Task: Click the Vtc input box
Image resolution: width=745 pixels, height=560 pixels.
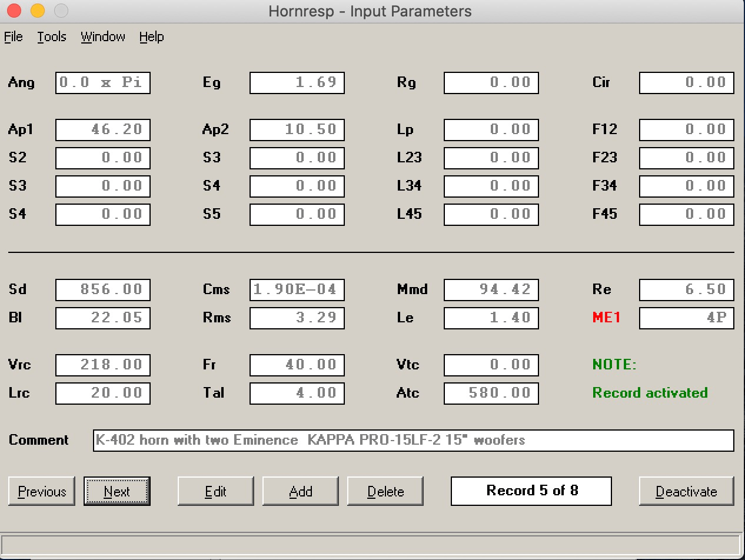Action: [491, 365]
